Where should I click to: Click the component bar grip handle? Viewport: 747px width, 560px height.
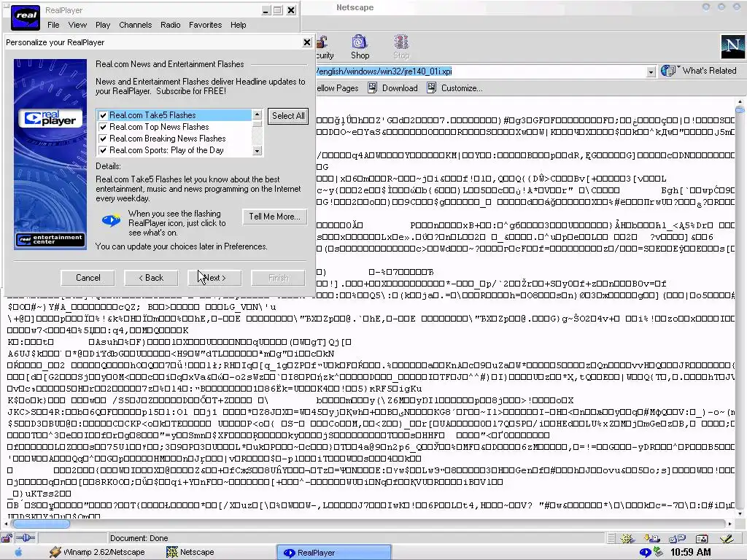pos(611,539)
